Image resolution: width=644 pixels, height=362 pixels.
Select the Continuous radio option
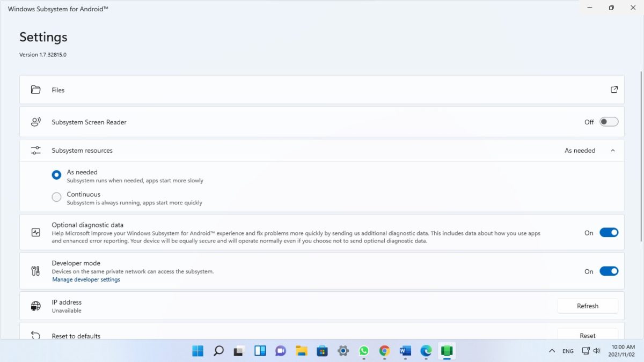pos(56,197)
